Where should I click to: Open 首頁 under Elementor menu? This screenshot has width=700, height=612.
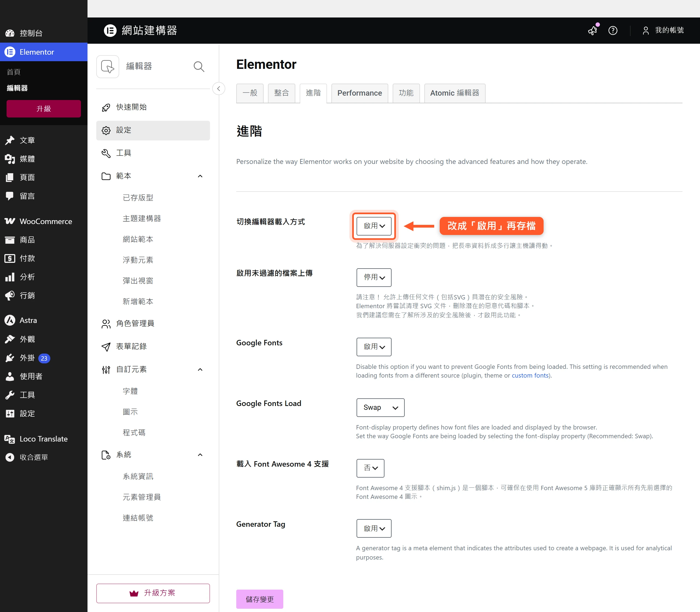click(x=14, y=72)
